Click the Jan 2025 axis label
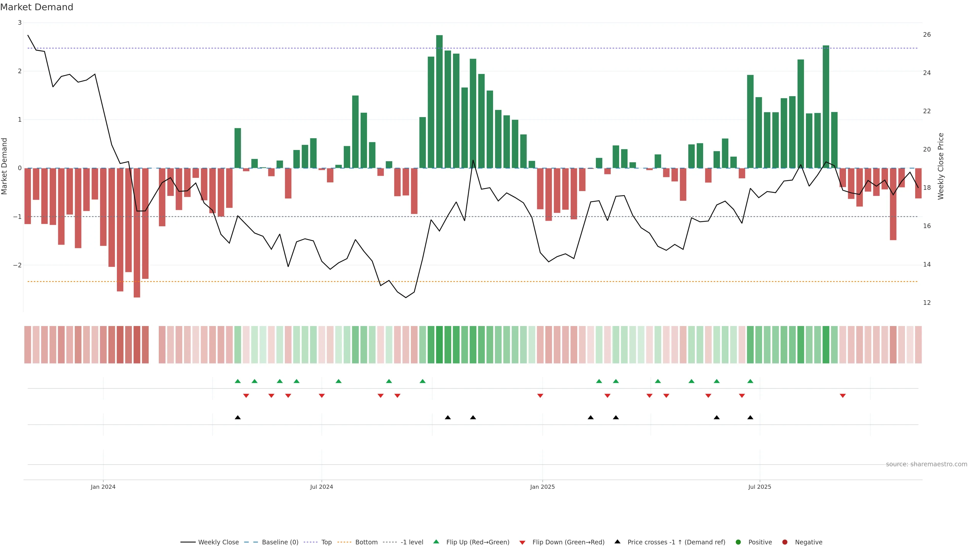 coord(543,487)
